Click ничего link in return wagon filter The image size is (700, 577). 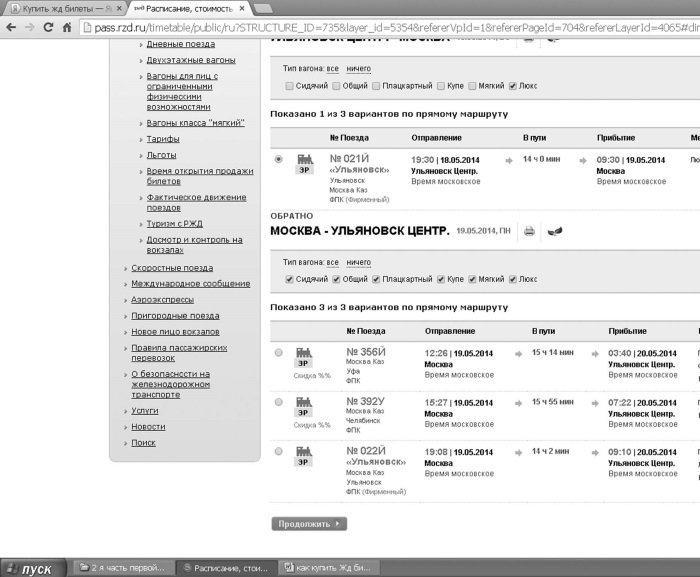[x=358, y=262]
